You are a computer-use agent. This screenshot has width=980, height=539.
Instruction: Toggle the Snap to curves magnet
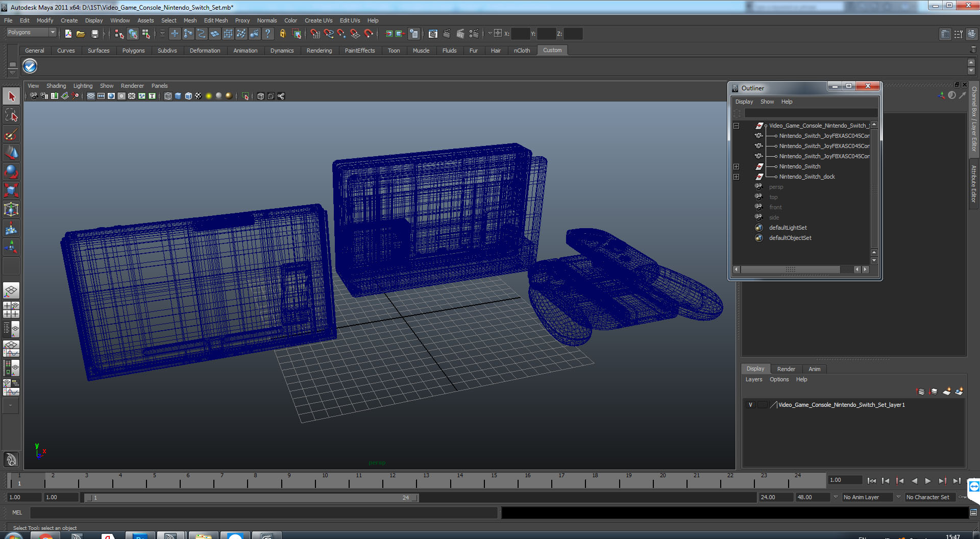pyautogui.click(x=328, y=34)
